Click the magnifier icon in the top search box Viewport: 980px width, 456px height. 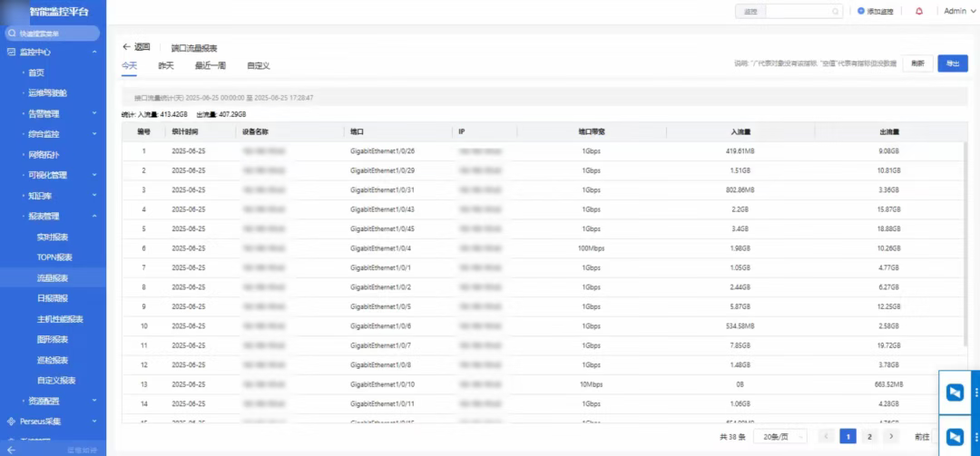click(x=836, y=12)
